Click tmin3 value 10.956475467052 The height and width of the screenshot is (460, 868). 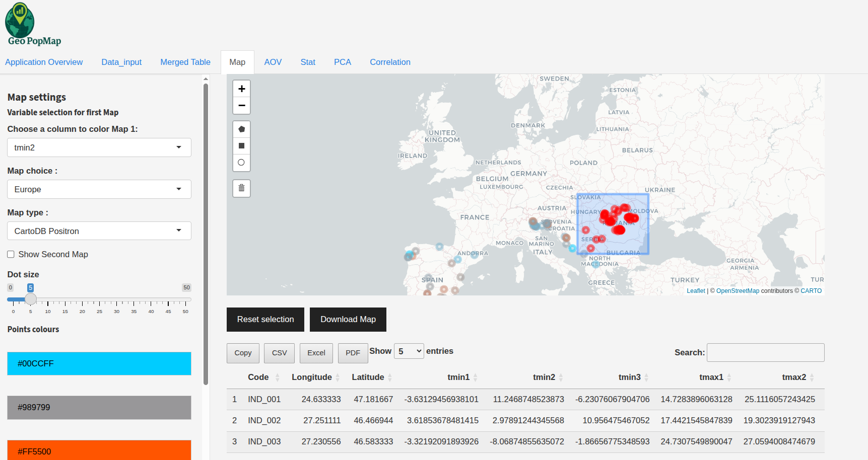(616, 421)
